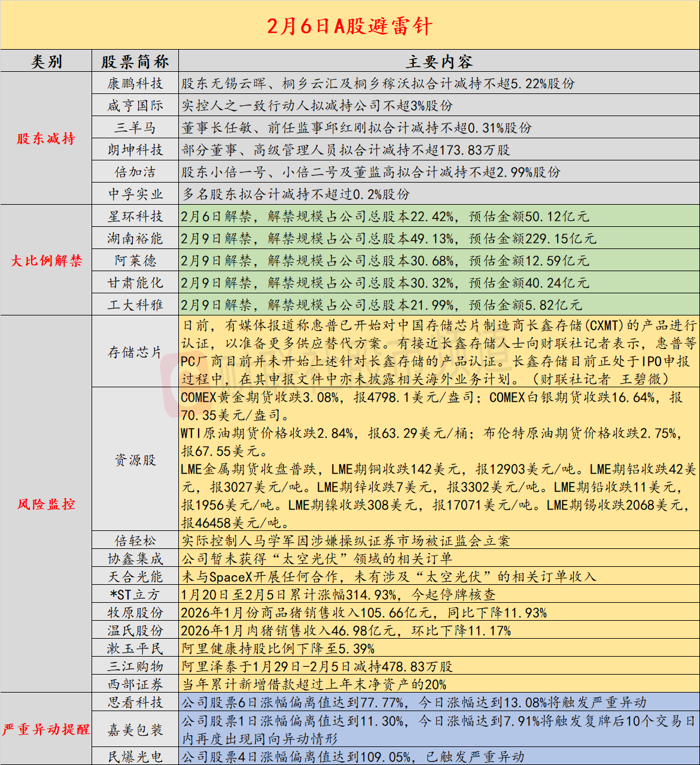Select the 大比例解禁 category cell

click(x=46, y=260)
